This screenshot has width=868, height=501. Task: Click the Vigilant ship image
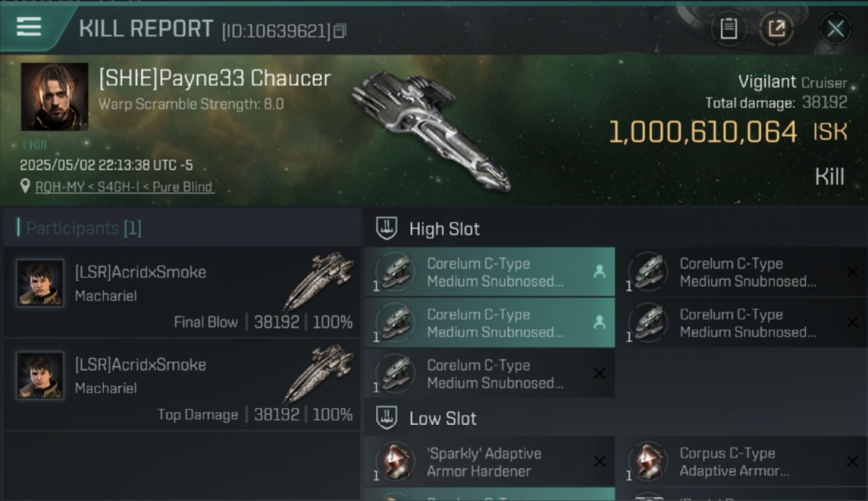click(431, 130)
